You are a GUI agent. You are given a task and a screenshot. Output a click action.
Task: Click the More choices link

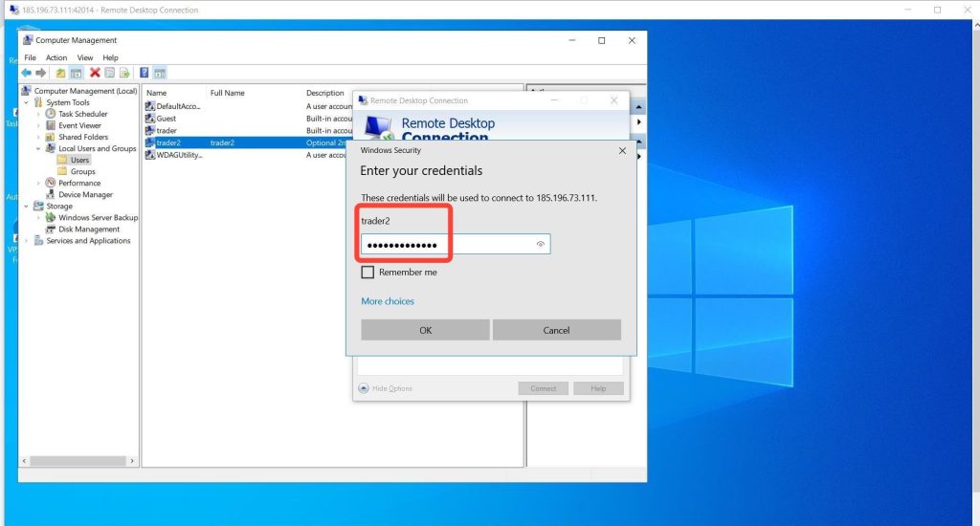tap(388, 301)
